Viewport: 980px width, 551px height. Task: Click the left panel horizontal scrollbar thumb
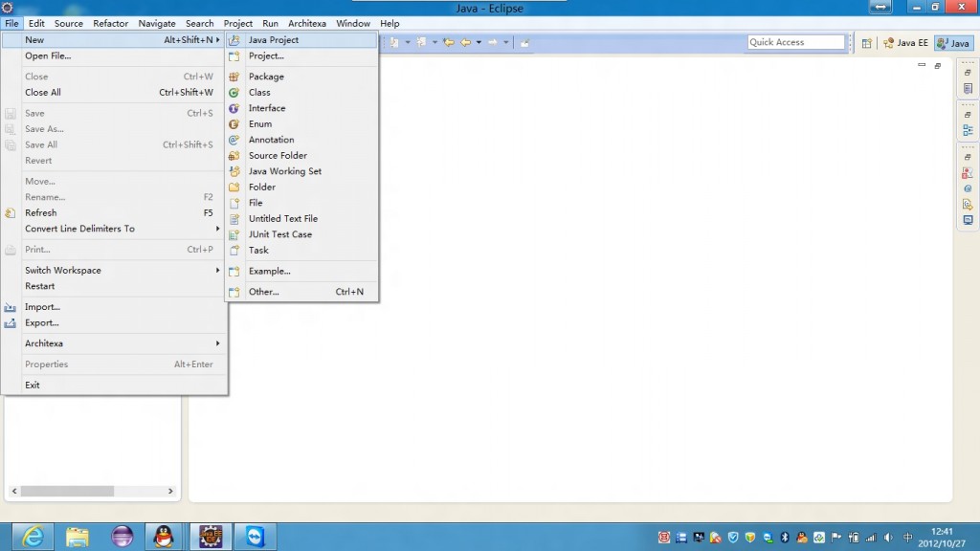(x=67, y=491)
